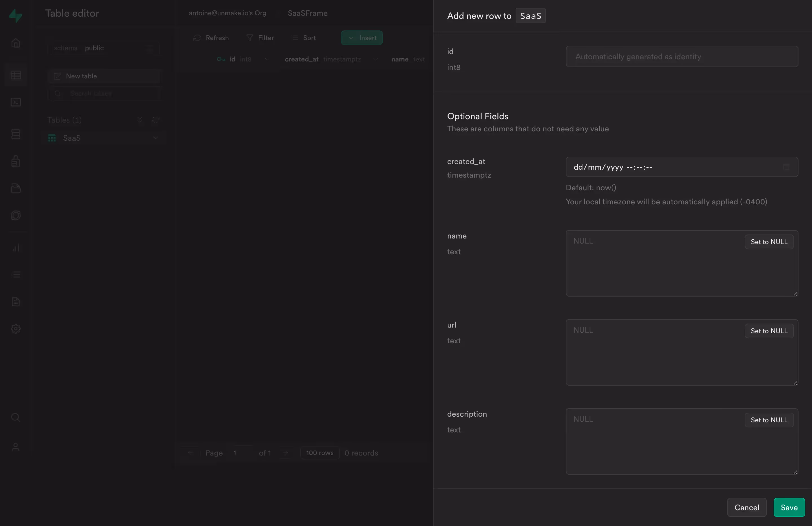This screenshot has width=812, height=526.
Task: Open Reports via the chart icon
Action: (16, 248)
